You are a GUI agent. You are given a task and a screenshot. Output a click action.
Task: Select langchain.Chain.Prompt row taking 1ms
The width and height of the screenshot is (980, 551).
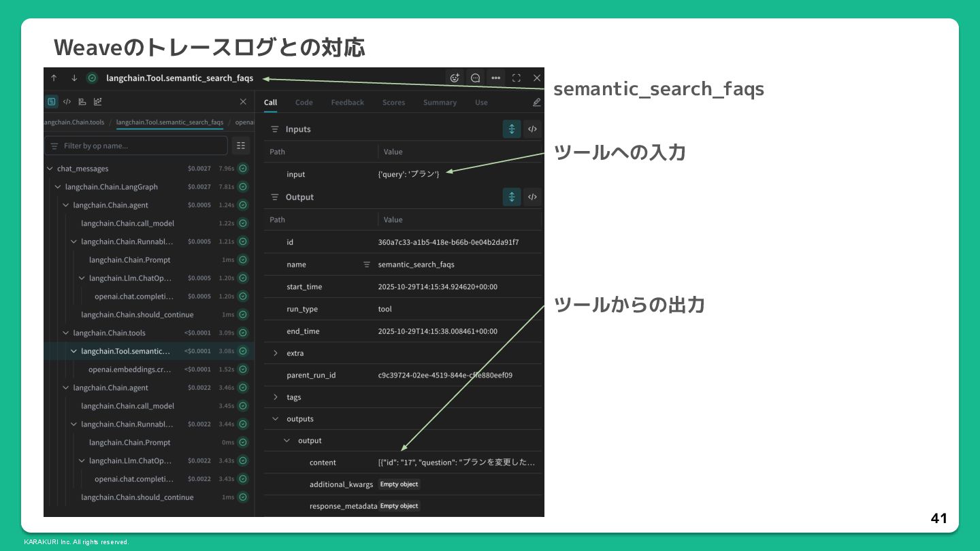pos(149,260)
